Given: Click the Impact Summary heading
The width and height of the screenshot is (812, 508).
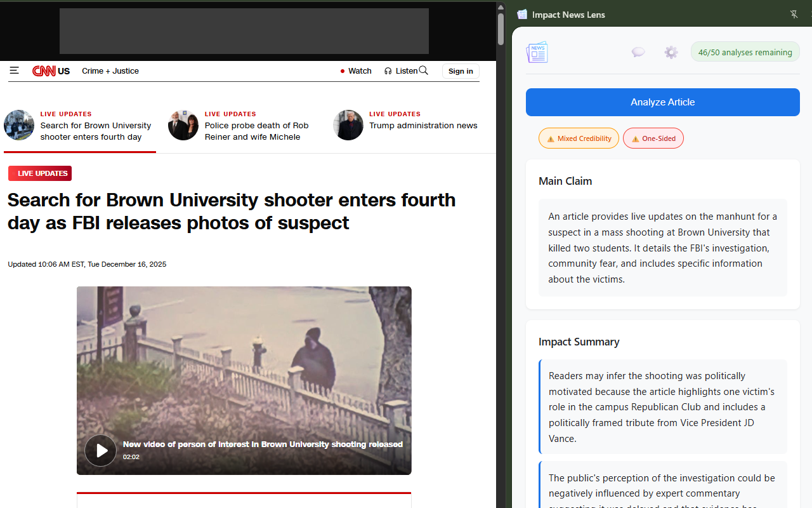Looking at the screenshot, I should [579, 342].
